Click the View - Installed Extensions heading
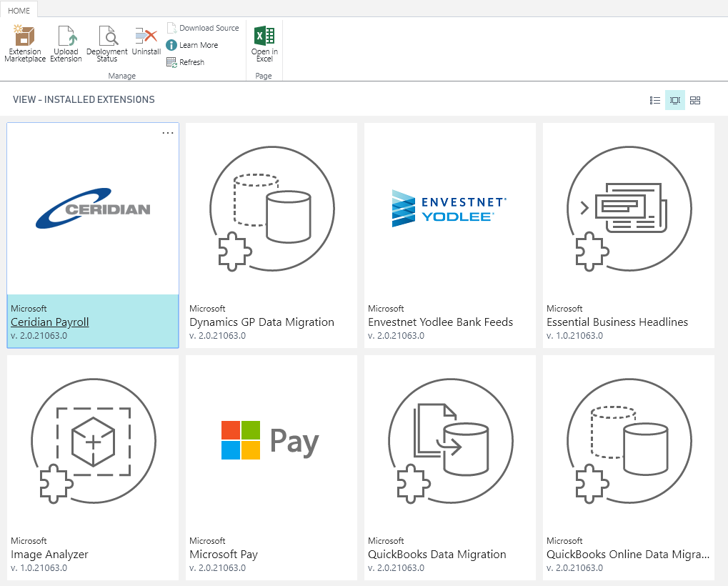This screenshot has width=728, height=586. coord(84,99)
